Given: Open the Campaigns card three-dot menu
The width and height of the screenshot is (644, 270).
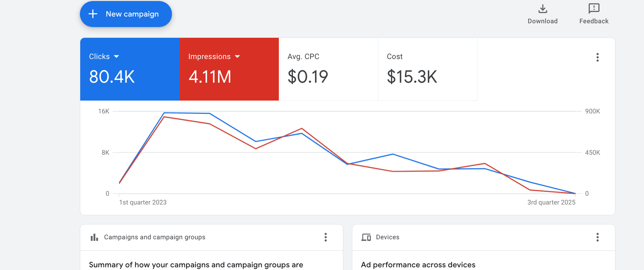Looking at the screenshot, I should coord(326,237).
